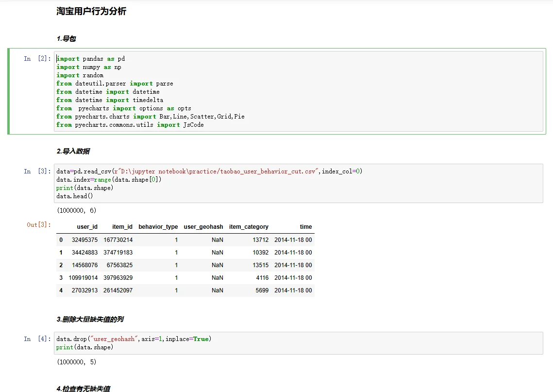This screenshot has height=392, width=553.
Task: Click the item_category cell 13515
Action: coord(261,265)
